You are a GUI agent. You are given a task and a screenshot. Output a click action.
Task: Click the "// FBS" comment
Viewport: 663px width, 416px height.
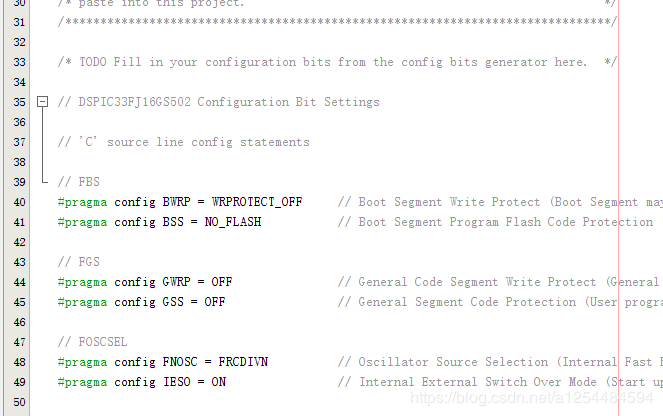pyautogui.click(x=79, y=182)
